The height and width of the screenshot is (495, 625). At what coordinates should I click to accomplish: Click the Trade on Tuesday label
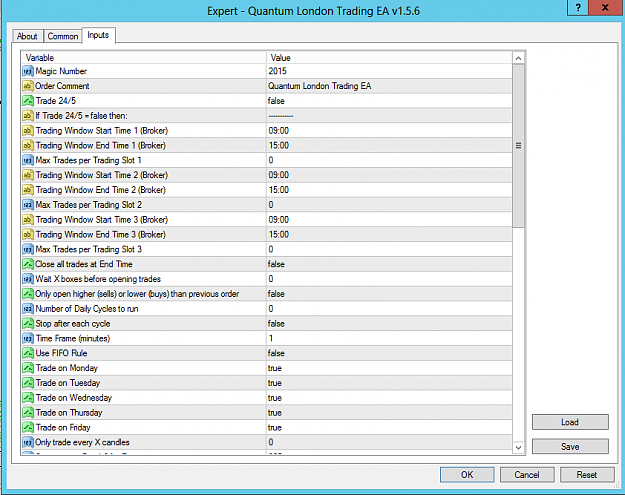[x=68, y=383]
